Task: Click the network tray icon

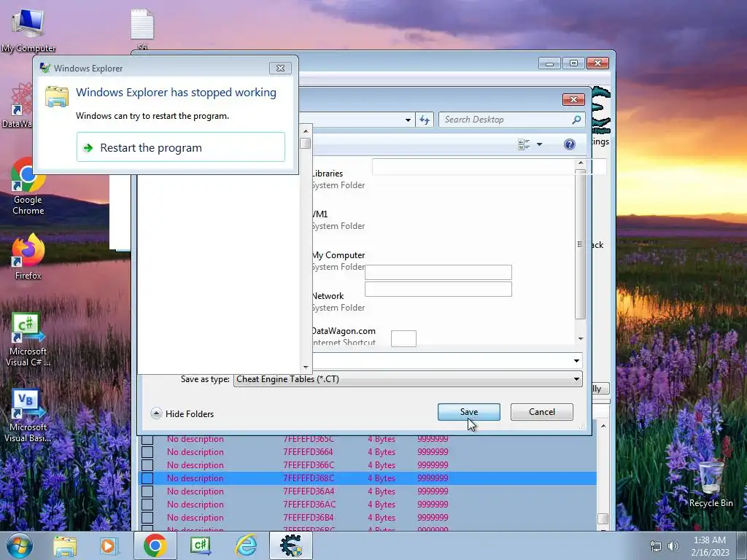Action: pos(656,546)
